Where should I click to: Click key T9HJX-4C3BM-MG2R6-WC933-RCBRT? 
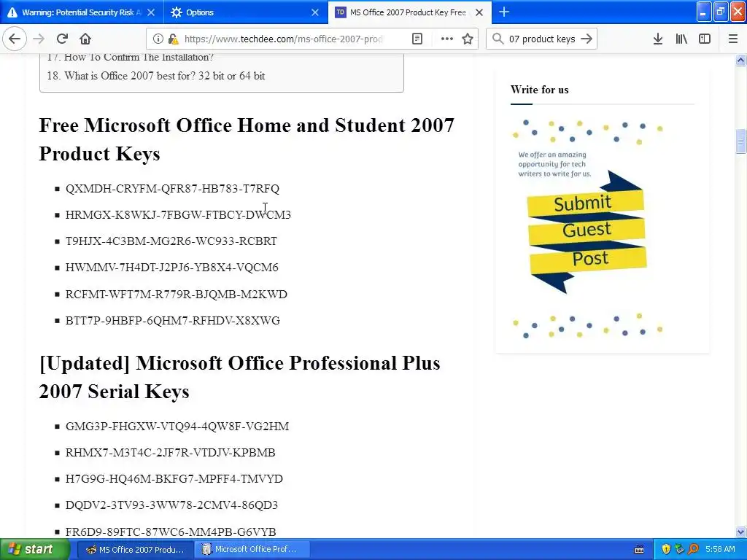(171, 241)
